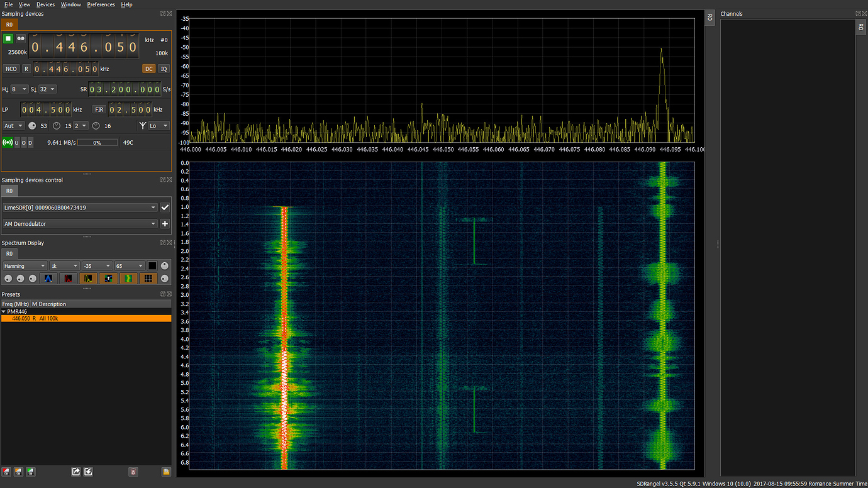Click the export preset arrow icon
868x488 pixels.
(76, 472)
